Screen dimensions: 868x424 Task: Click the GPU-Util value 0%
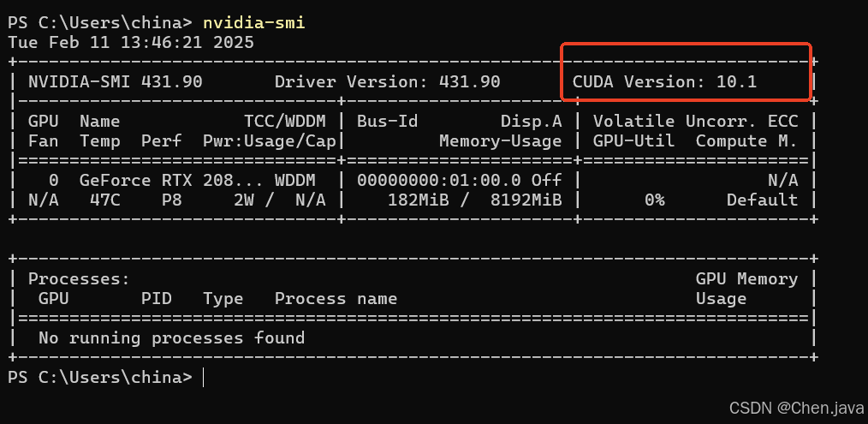[654, 200]
